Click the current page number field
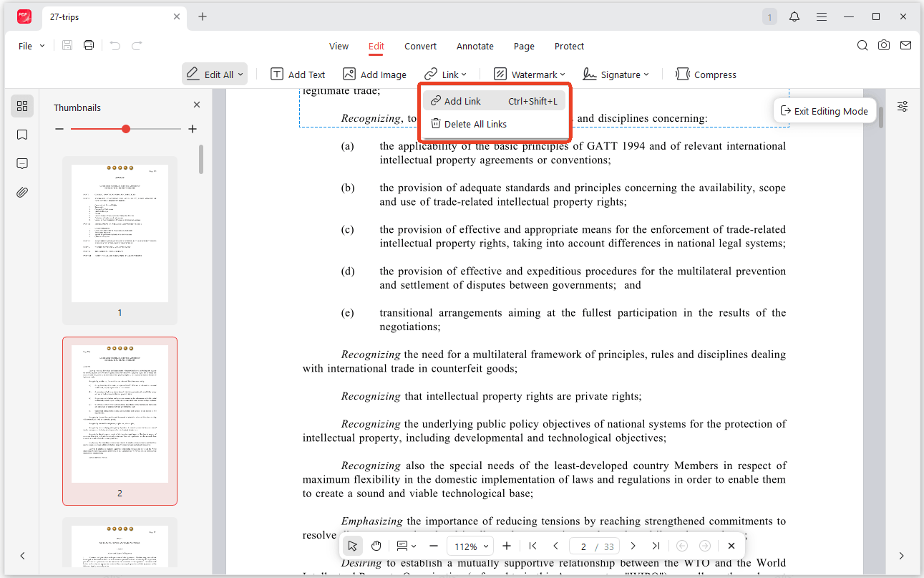This screenshot has height=578, width=924. pyautogui.click(x=583, y=546)
